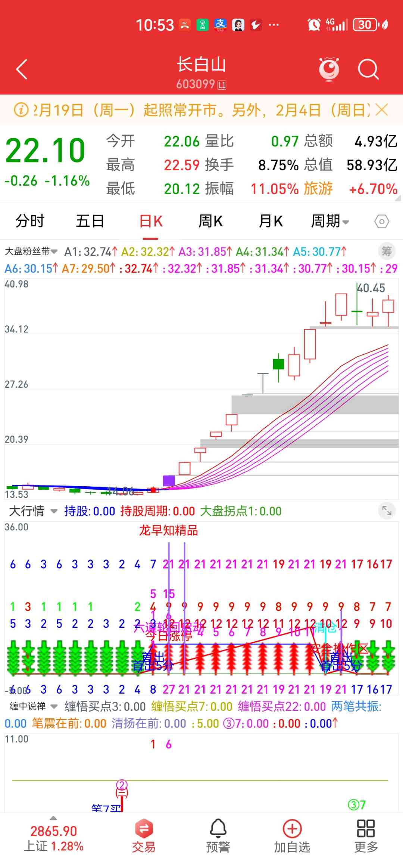
Task: Tap the 筹 chip distribution icon
Action: click(x=387, y=252)
